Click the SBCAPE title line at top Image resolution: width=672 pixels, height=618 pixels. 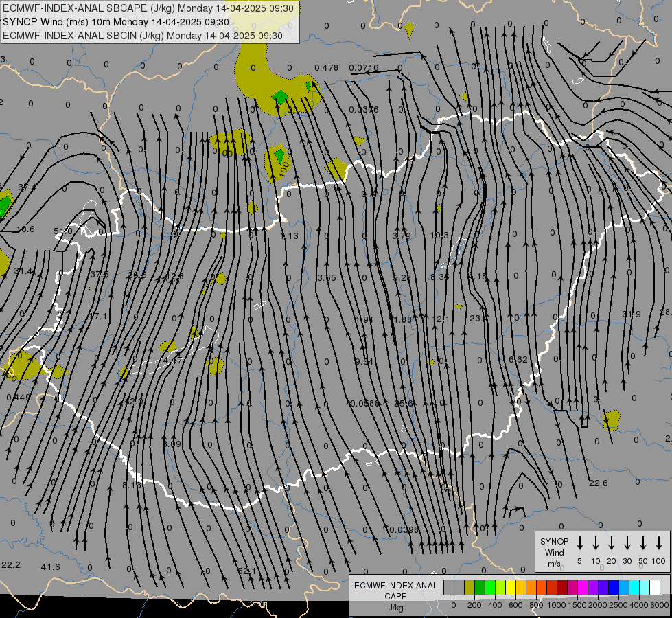click(x=148, y=8)
